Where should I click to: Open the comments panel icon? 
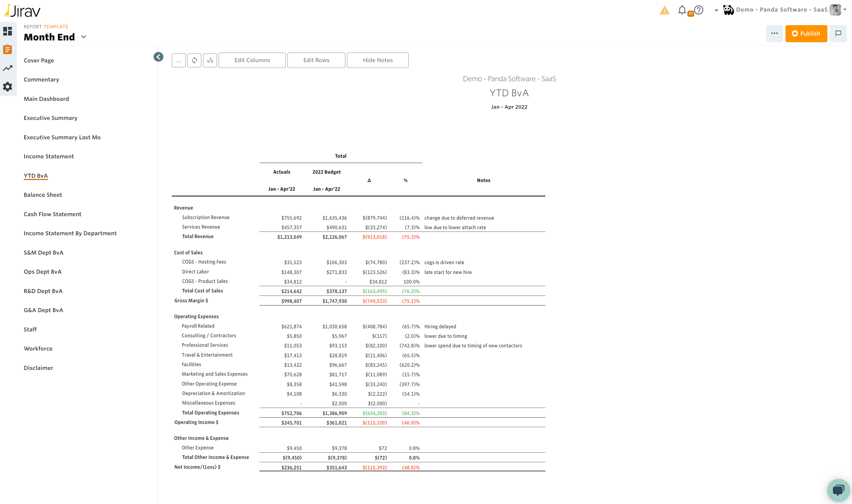click(838, 33)
